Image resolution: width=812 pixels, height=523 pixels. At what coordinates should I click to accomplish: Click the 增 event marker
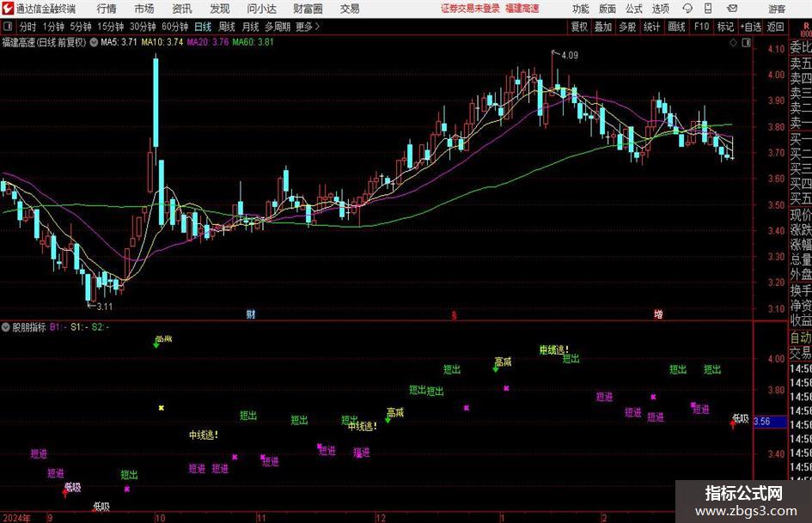coord(658,314)
